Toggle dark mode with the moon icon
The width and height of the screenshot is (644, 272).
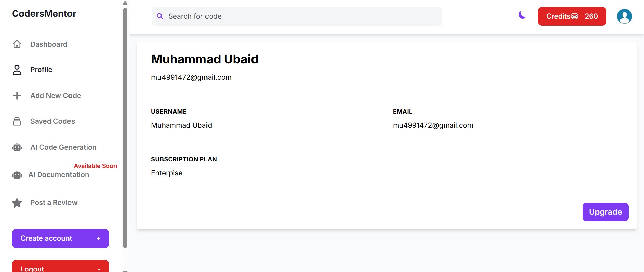tap(522, 15)
